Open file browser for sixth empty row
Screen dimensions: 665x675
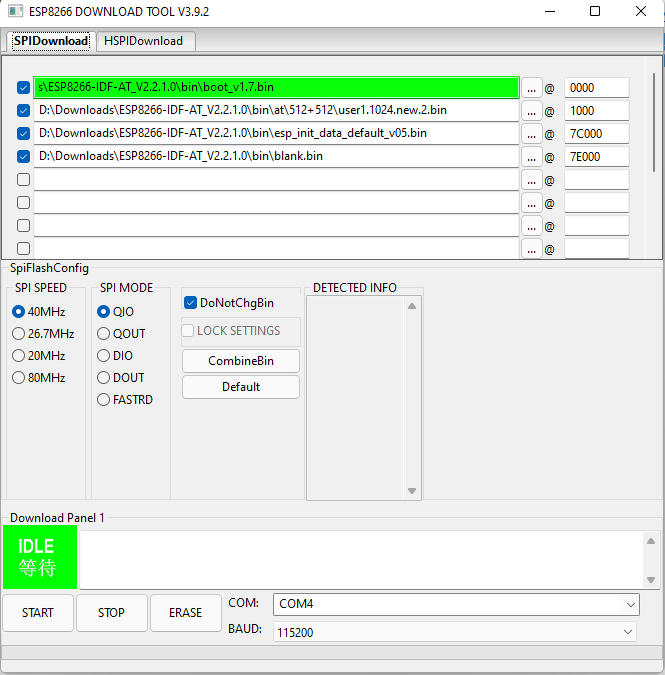point(532,203)
